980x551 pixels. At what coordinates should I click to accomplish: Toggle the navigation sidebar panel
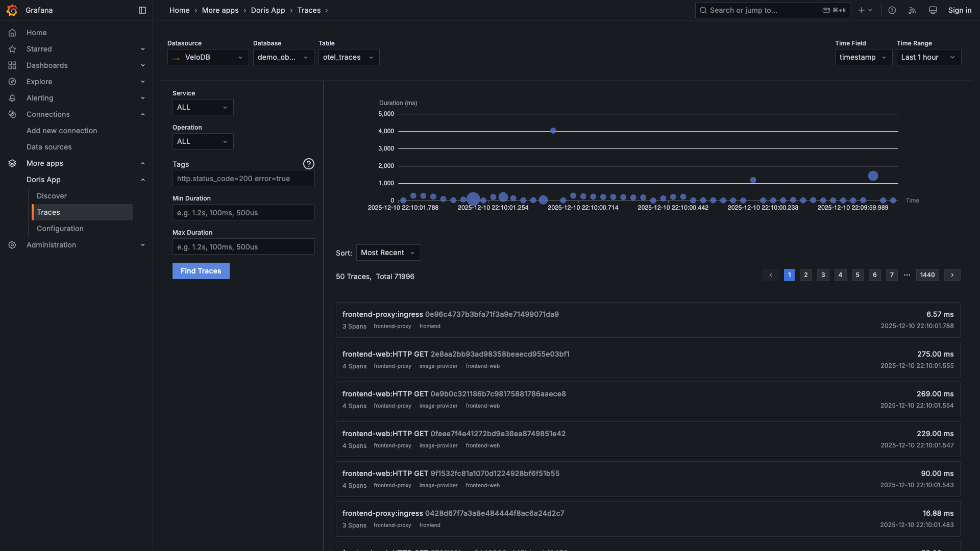(142, 10)
